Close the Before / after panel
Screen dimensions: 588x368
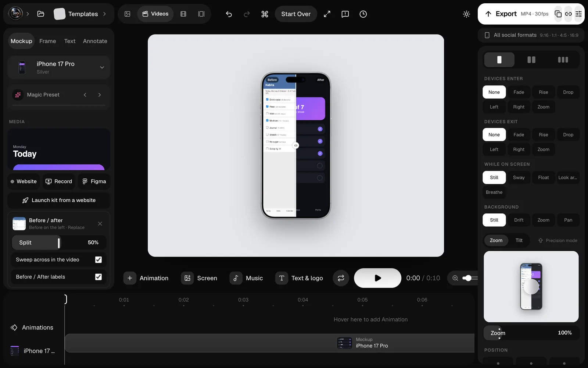[100, 224]
